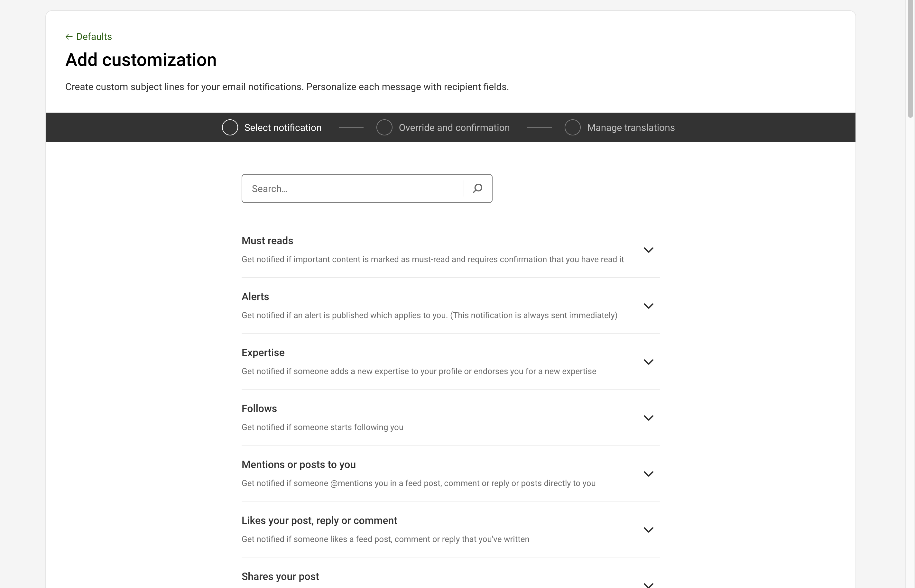This screenshot has width=915, height=588.
Task: Click the Override and confirmation step label
Action: [x=454, y=127]
